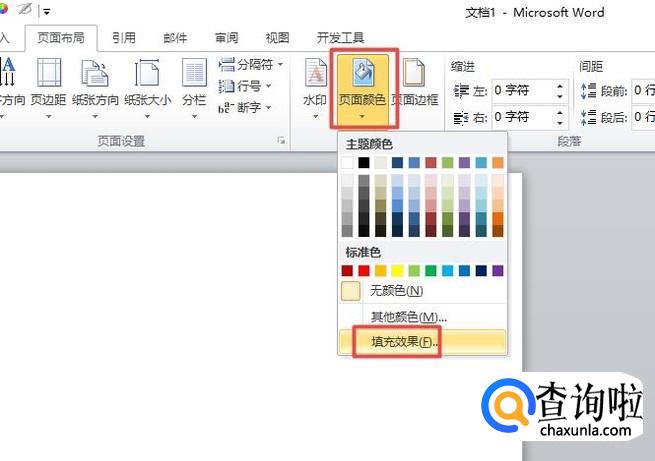Open quick access toolbar customize arrow
The height and width of the screenshot is (461, 655).
[47, 12]
